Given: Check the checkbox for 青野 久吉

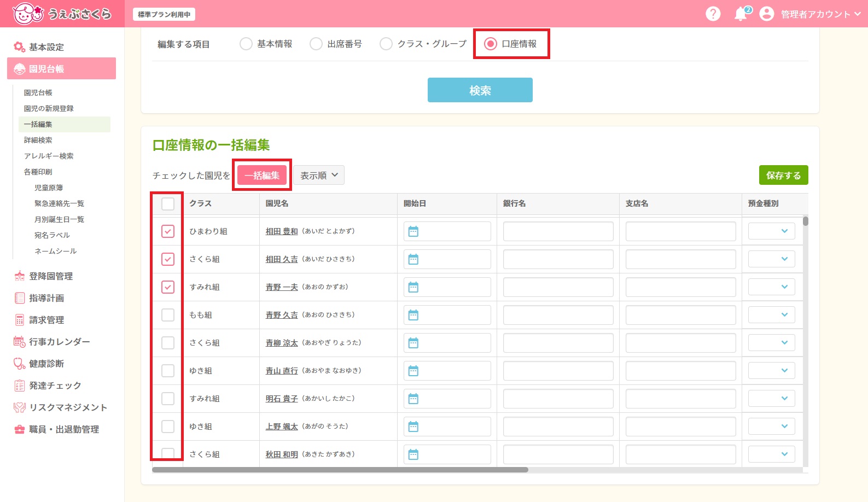Looking at the screenshot, I should click(168, 315).
